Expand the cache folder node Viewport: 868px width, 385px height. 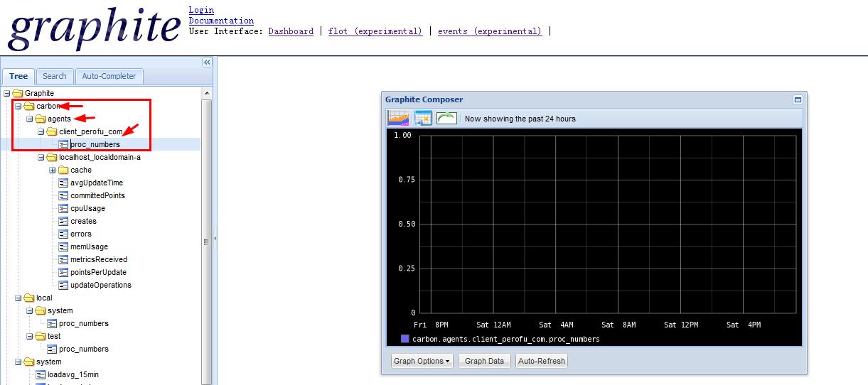pyautogui.click(x=53, y=170)
